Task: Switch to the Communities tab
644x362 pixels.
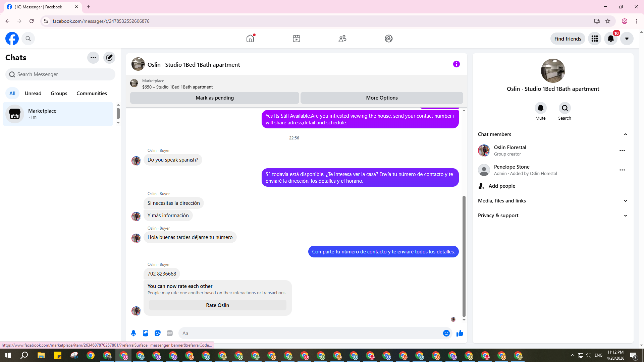Action: [x=92, y=94]
